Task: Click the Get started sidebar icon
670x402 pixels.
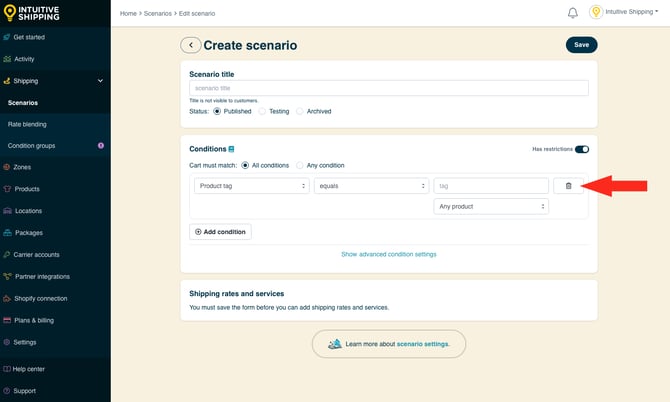Action: (x=7, y=37)
